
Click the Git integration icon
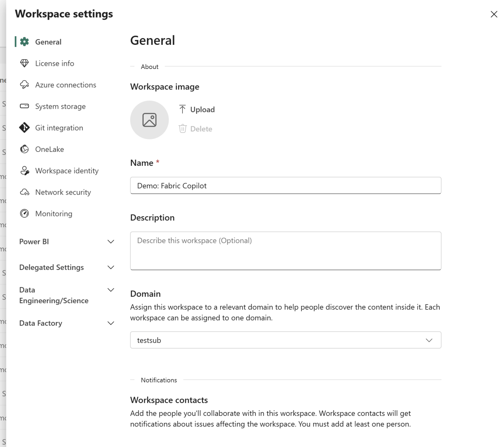click(x=25, y=128)
